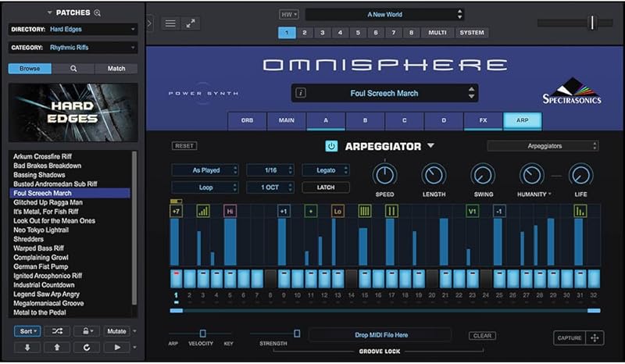Click the shuffle patches icon
The height and width of the screenshot is (364, 625).
(57, 331)
